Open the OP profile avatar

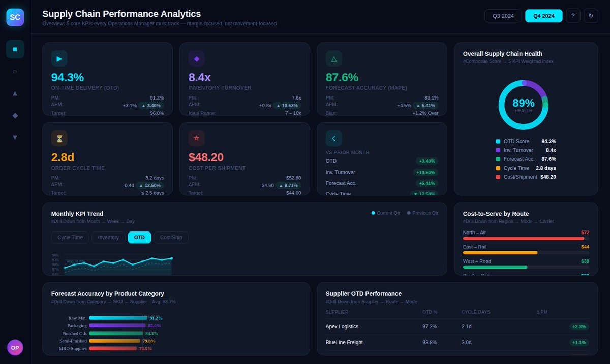(x=15, y=347)
